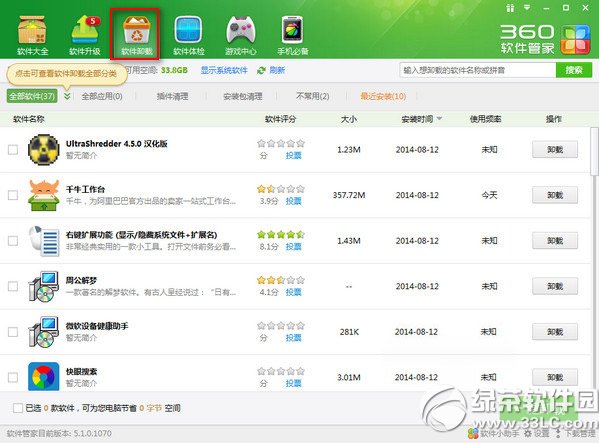Click the 快眼搜索 star rating
Image resolution: width=599 pixels, height=443 pixels.
coord(281,371)
